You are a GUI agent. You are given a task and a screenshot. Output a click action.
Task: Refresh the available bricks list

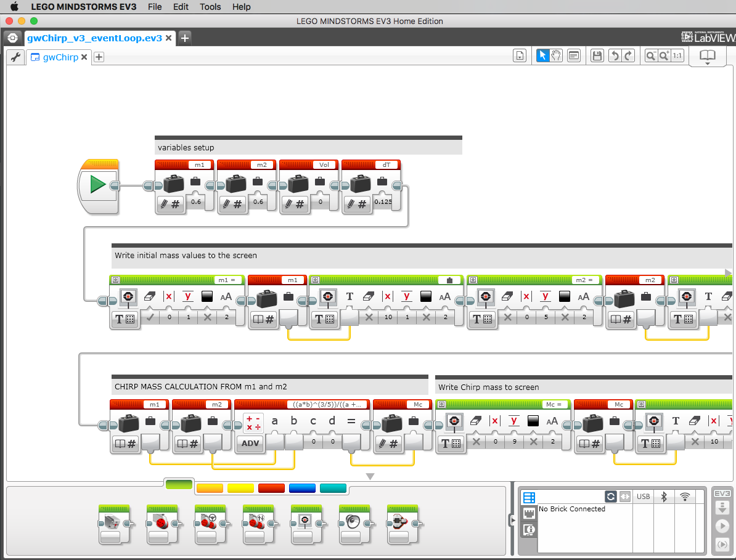click(611, 497)
